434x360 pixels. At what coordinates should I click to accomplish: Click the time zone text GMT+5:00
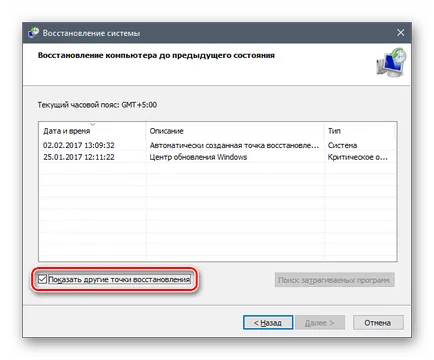(x=139, y=105)
